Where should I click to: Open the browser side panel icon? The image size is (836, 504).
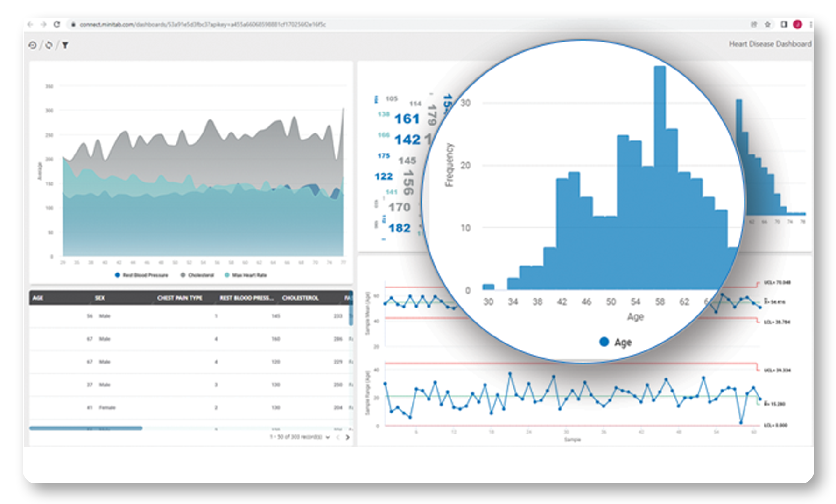coord(784,24)
